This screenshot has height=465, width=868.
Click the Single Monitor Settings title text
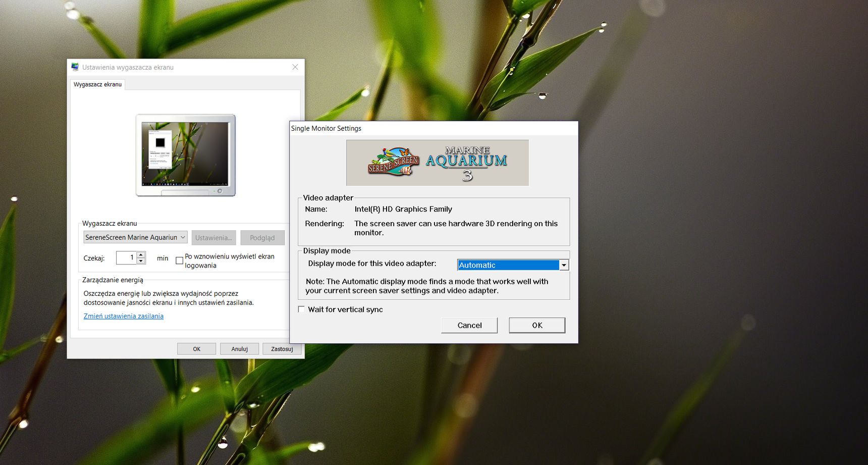click(x=326, y=128)
